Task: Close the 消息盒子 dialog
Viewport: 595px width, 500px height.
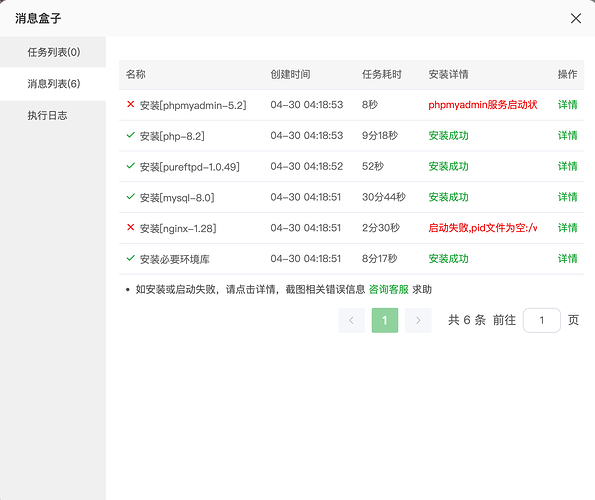Action: click(576, 18)
